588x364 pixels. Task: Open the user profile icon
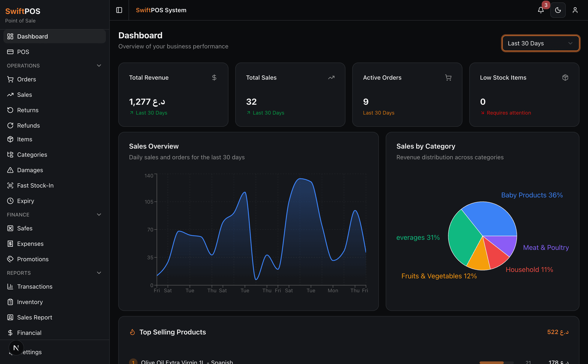[575, 10]
